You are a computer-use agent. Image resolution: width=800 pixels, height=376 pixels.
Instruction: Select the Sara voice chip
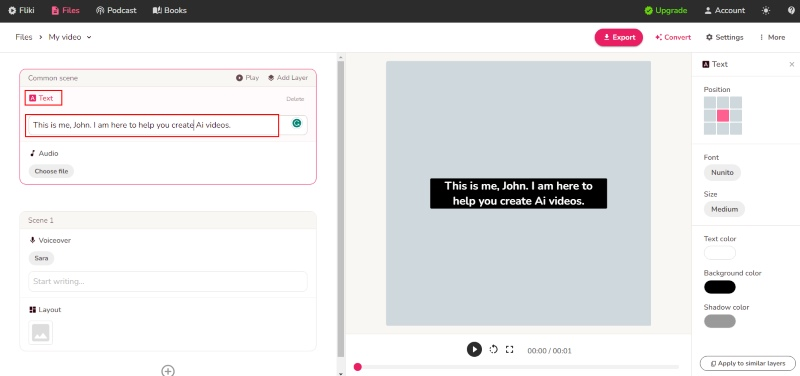point(41,258)
